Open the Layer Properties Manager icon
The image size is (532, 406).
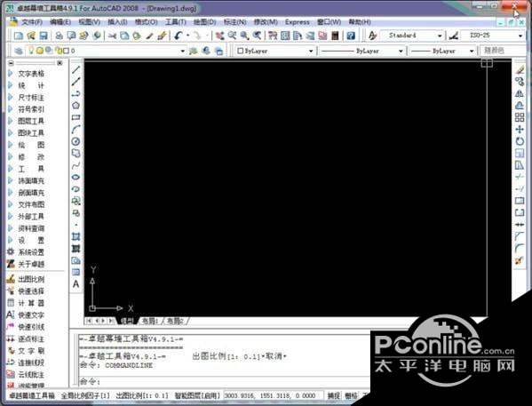pyautogui.click(x=19, y=51)
